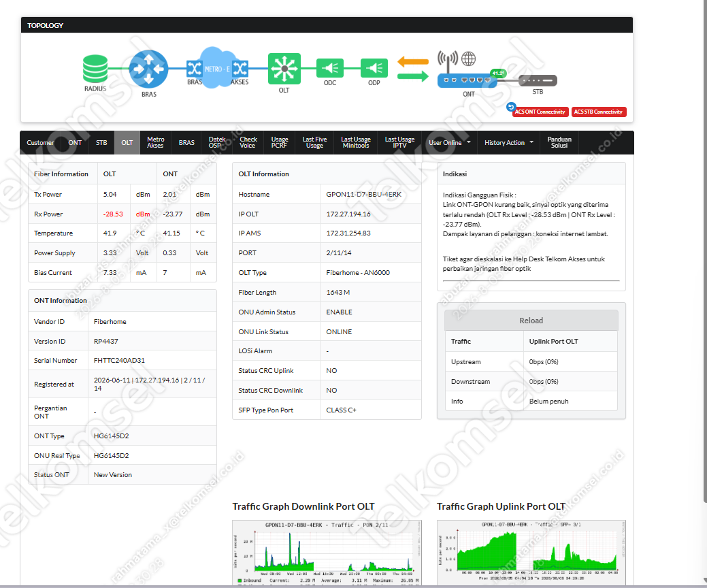Open the BRAS tab
The image size is (707, 588).
point(186,142)
